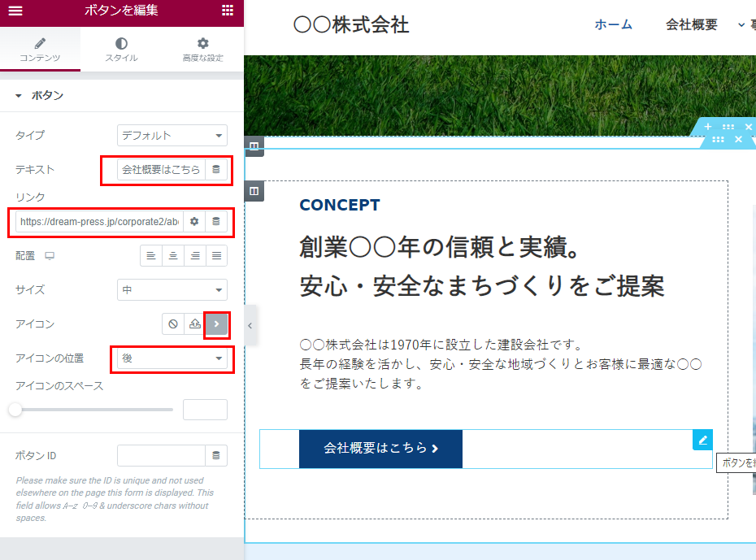Set the icon to none
The image size is (756, 560).
click(x=172, y=324)
